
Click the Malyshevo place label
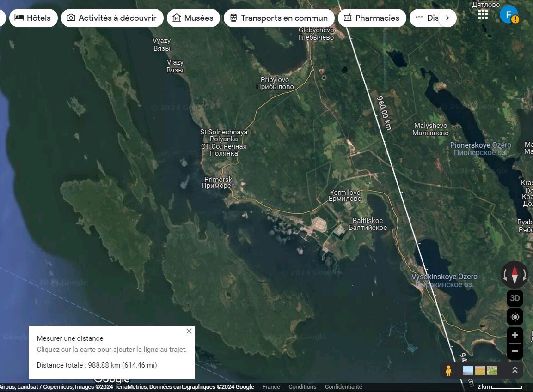pos(430,129)
